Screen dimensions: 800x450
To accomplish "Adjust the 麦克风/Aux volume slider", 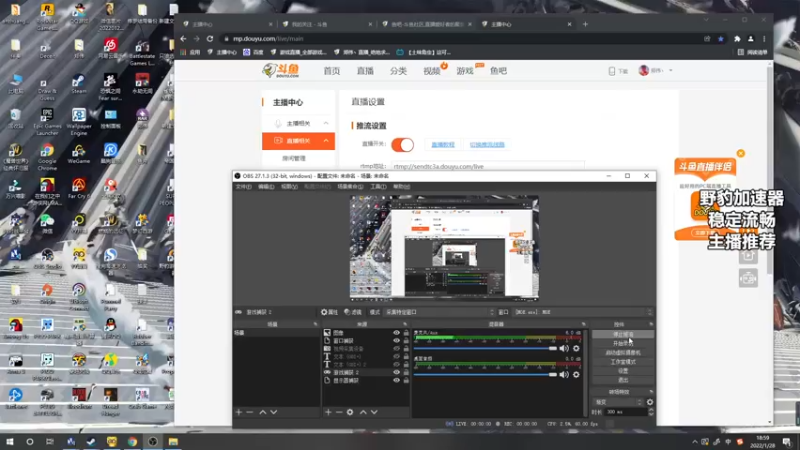I will tap(485, 348).
